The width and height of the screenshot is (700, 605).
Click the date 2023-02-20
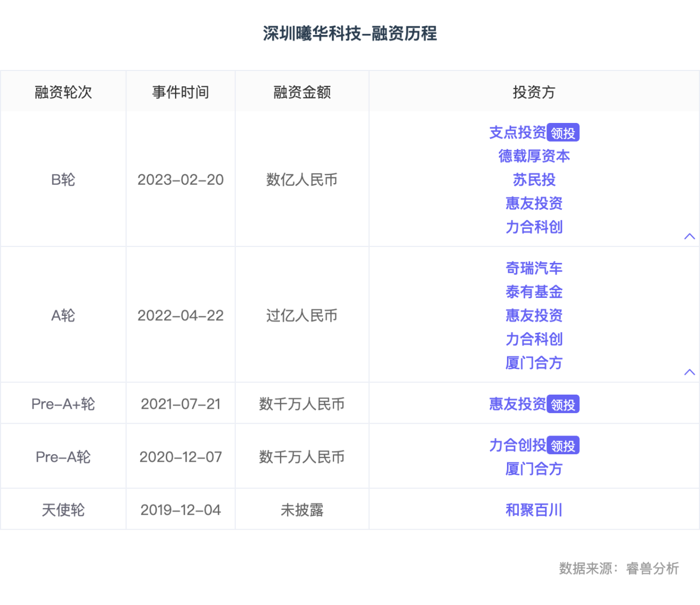[180, 180]
